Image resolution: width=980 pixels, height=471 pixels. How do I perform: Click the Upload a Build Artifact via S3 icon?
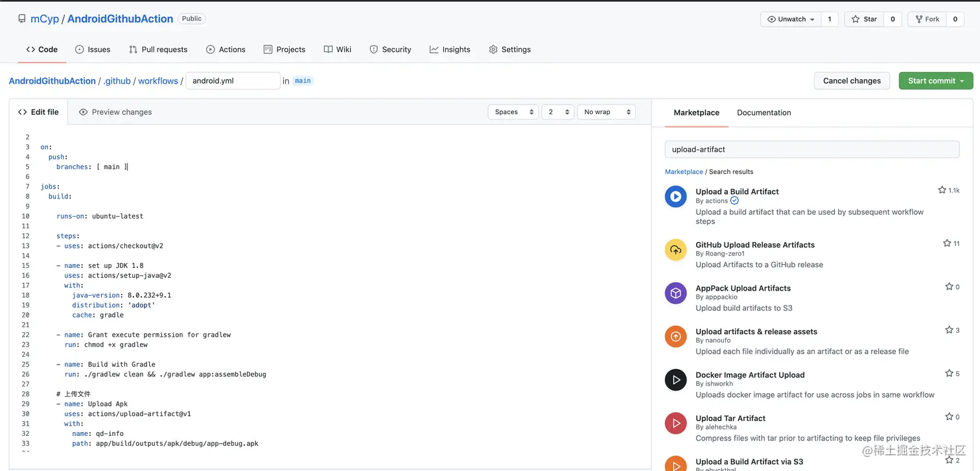[x=675, y=463]
